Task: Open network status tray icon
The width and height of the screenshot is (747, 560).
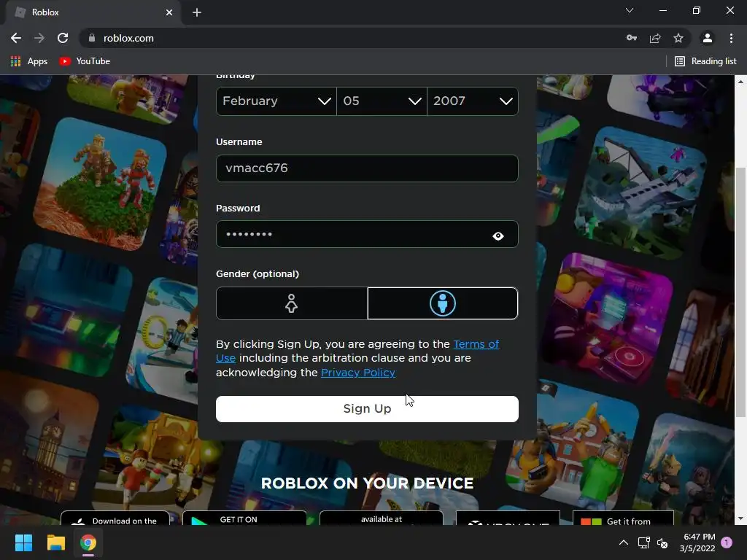Action: [643, 542]
